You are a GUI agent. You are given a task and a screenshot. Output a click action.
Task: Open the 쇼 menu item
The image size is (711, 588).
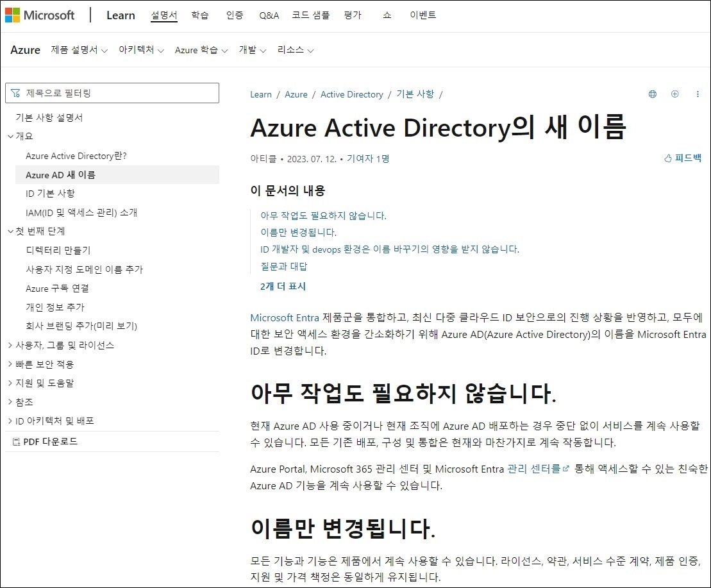387,15
